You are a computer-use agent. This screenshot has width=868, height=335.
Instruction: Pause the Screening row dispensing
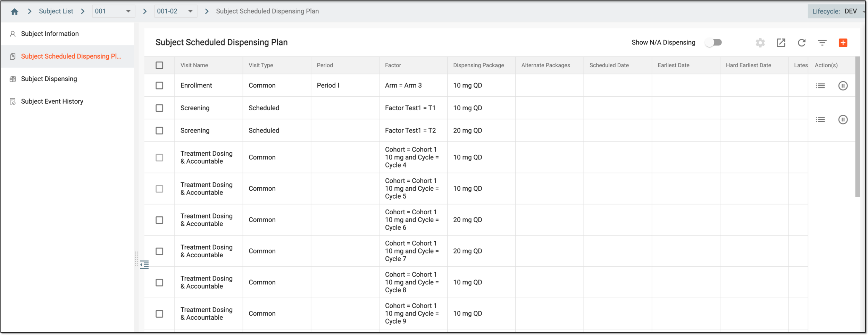click(x=843, y=120)
